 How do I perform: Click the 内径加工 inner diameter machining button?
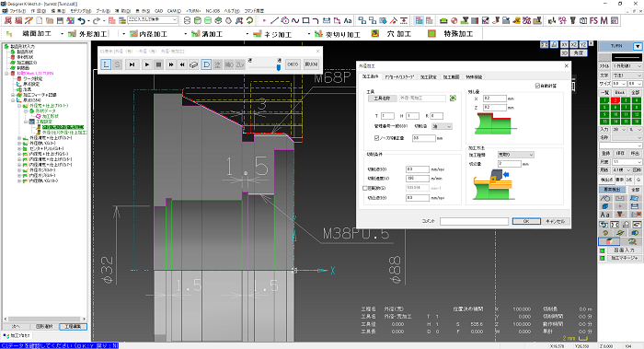[149, 34]
